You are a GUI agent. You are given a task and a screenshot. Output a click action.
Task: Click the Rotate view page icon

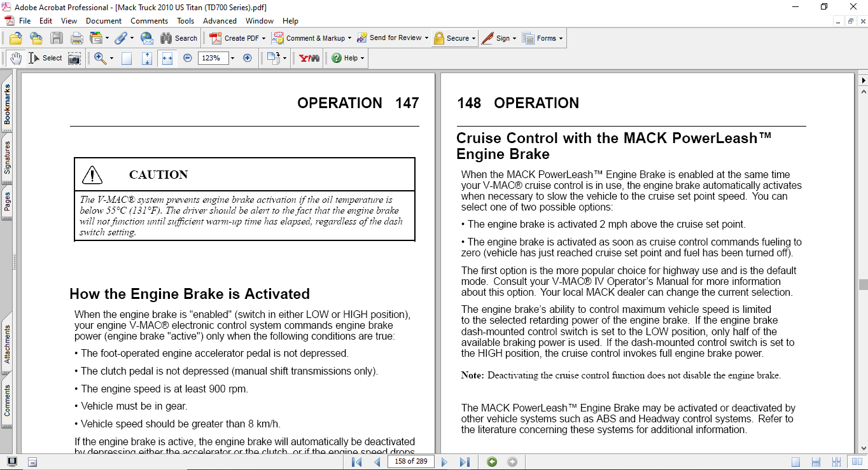pos(273,58)
